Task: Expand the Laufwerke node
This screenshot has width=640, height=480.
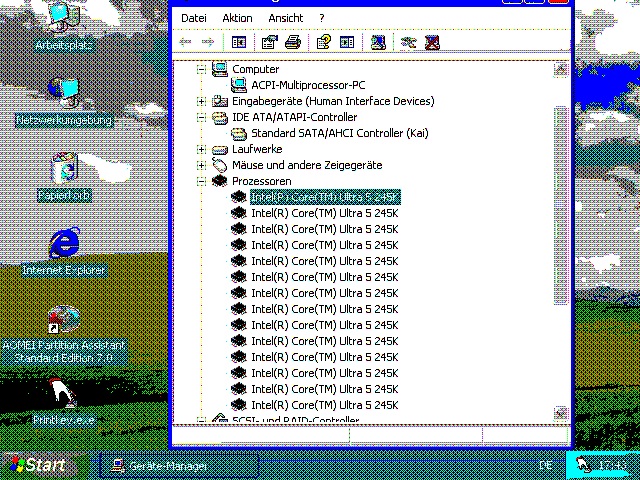Action: point(201,149)
